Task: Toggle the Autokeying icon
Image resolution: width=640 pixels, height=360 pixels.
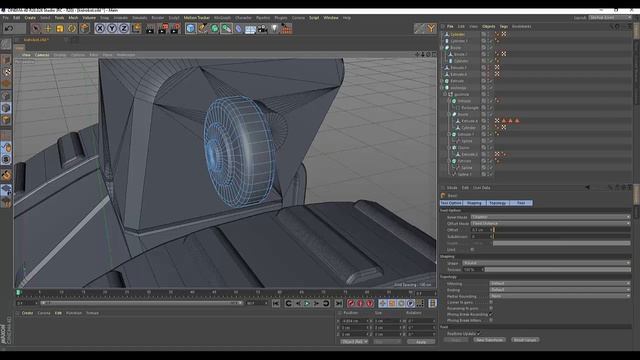Action: coord(360,303)
